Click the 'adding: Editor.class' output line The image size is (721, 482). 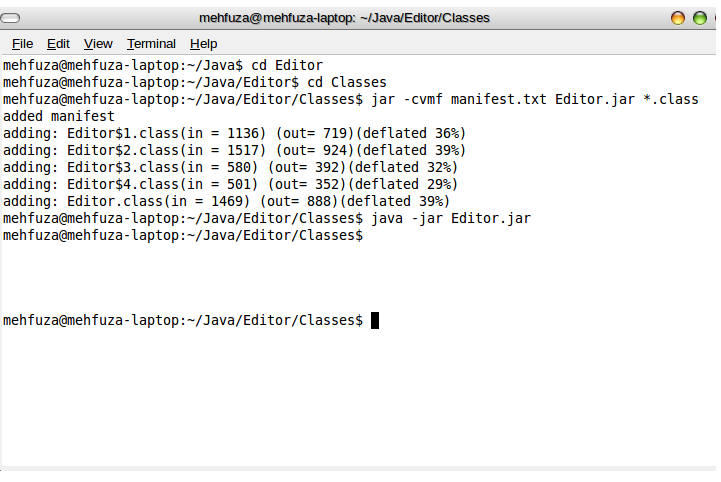click(226, 201)
